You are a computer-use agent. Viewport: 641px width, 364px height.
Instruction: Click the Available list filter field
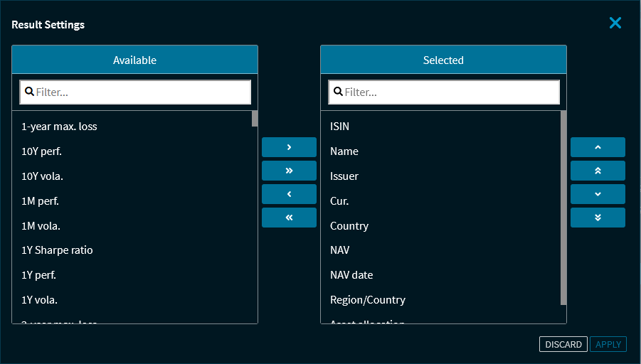141,92
